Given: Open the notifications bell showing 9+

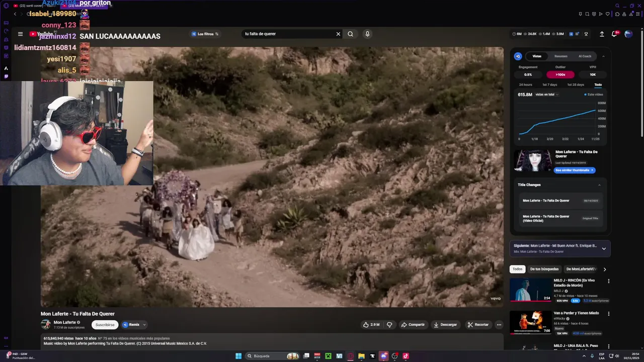Looking at the screenshot, I should coord(615,34).
